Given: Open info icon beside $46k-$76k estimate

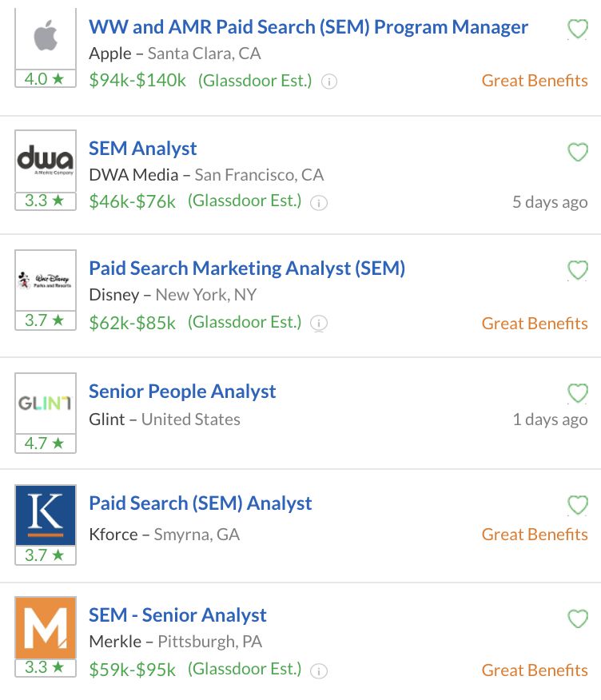Looking at the screenshot, I should (x=319, y=203).
